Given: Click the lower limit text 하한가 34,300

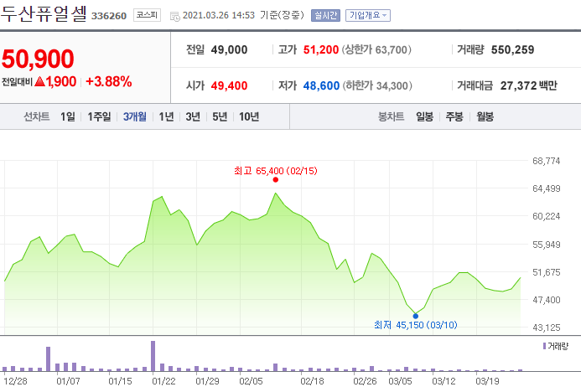Looking at the screenshot, I should click(x=377, y=86).
